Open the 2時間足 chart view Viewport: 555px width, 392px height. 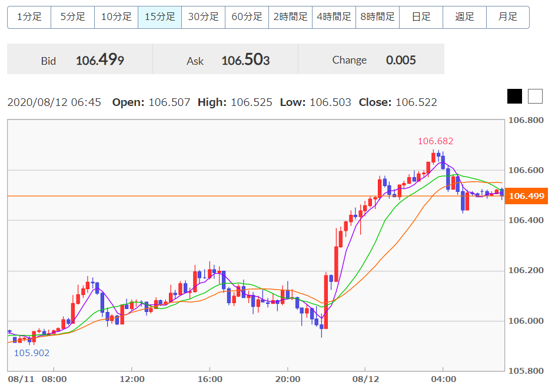pyautogui.click(x=291, y=17)
